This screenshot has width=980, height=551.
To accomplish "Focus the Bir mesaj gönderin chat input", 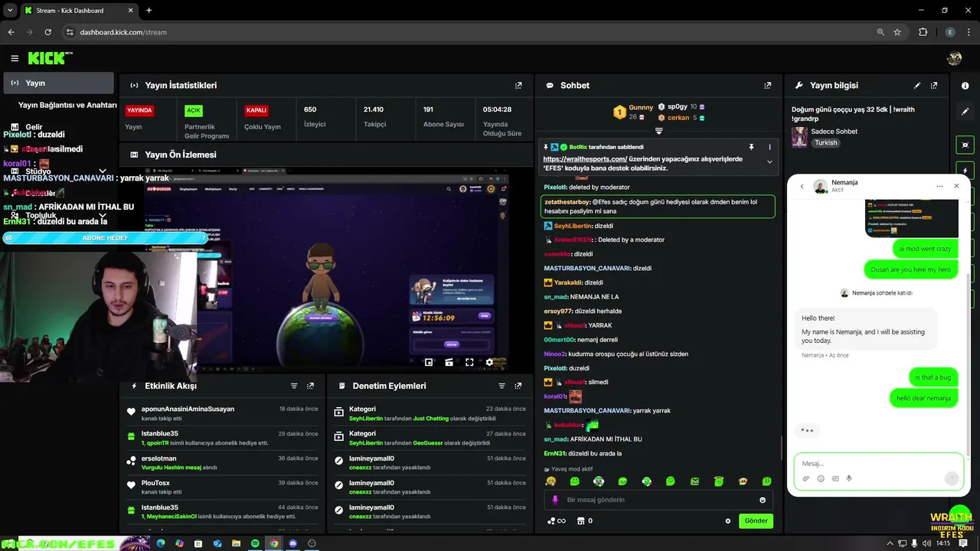I will pyautogui.click(x=658, y=500).
